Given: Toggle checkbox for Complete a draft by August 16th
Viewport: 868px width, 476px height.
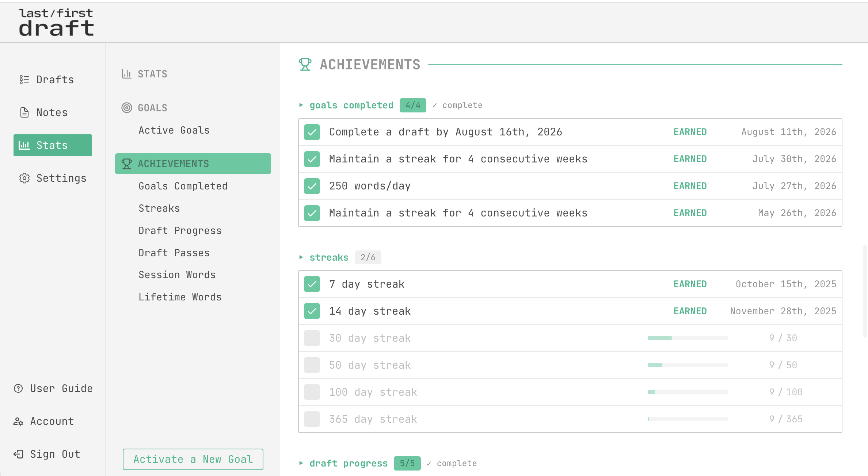Looking at the screenshot, I should 312,132.
